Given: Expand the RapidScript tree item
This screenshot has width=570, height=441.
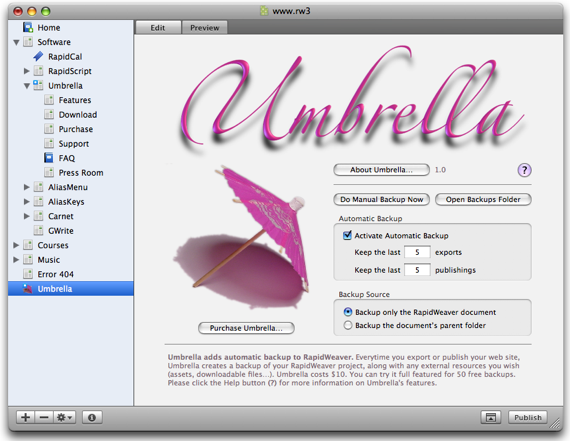Looking at the screenshot, I should (x=27, y=71).
